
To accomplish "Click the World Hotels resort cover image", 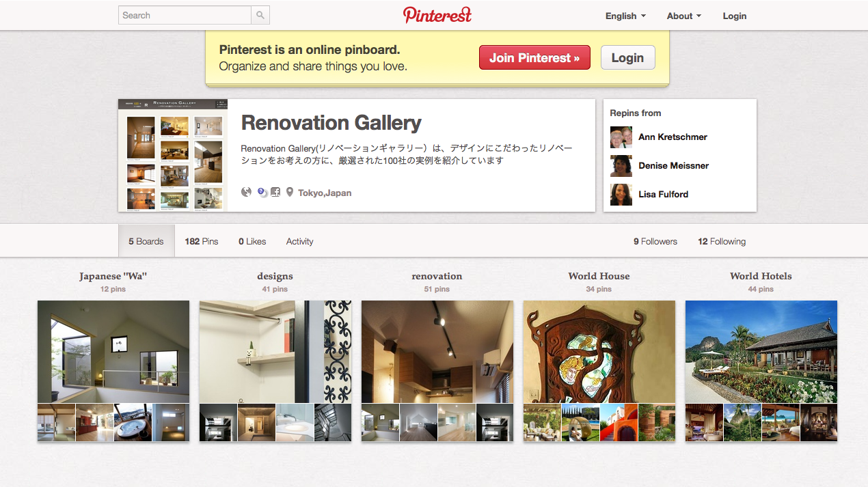I will tap(761, 352).
